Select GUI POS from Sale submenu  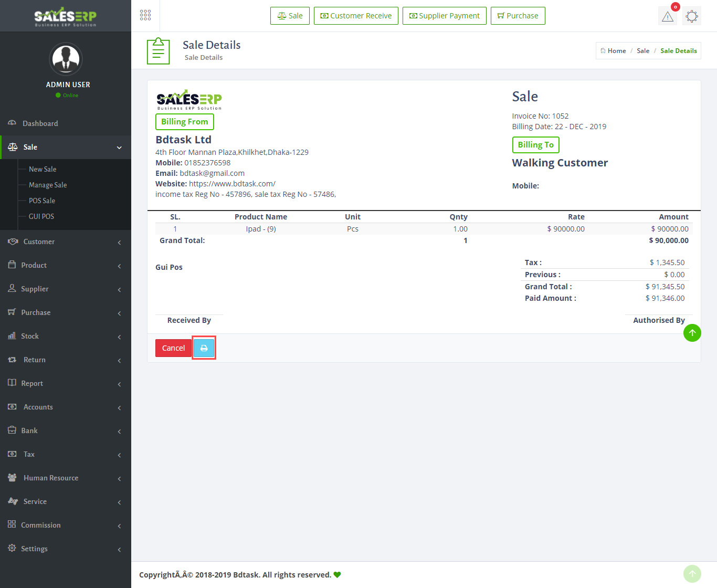(x=41, y=216)
